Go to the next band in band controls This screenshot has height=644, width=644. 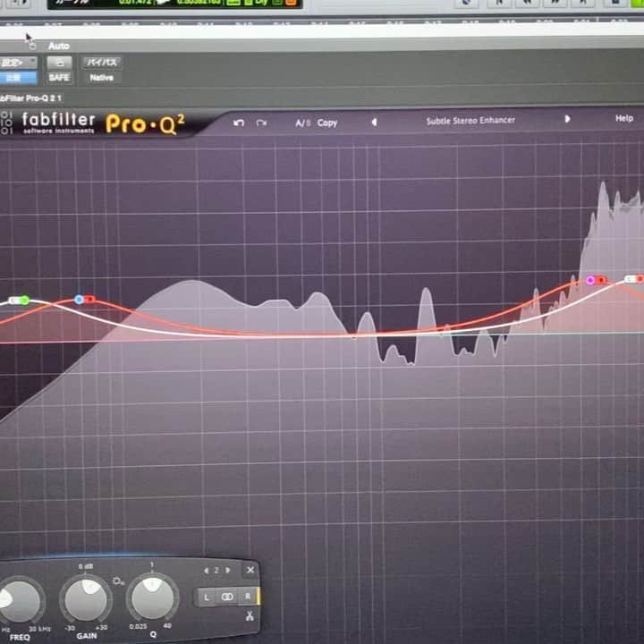227,570
